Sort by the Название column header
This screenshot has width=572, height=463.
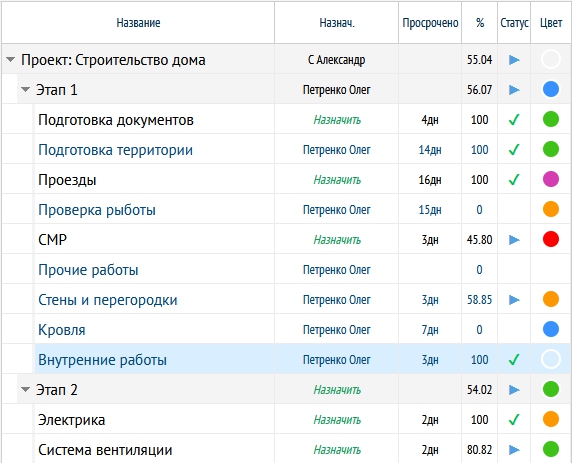click(x=138, y=23)
